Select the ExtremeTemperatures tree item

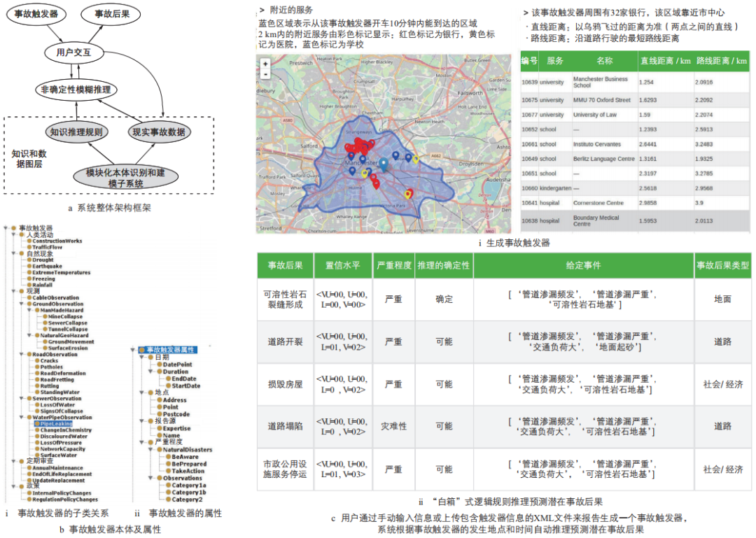tap(61, 272)
